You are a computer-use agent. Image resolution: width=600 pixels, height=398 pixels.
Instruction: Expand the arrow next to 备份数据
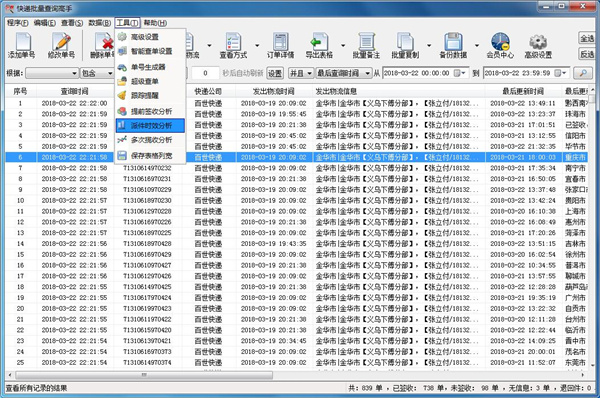click(477, 45)
